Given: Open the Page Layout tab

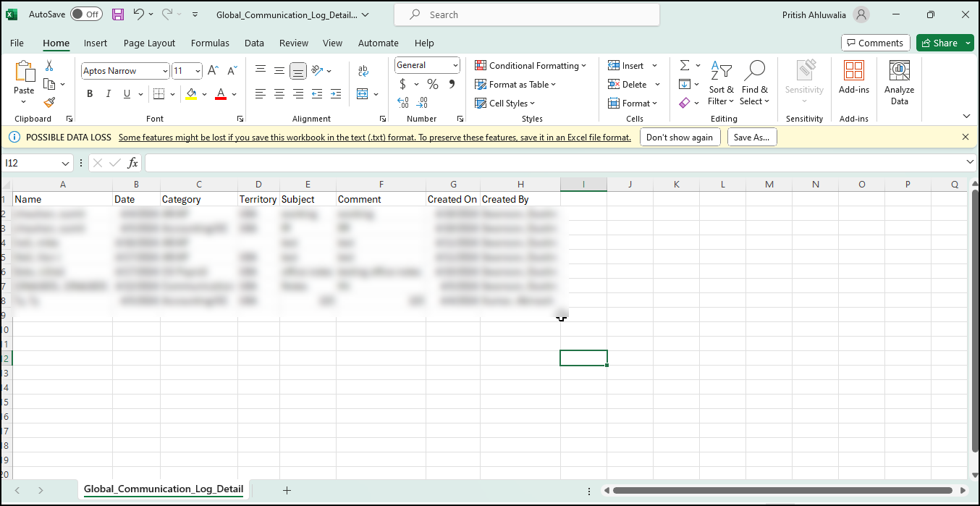Looking at the screenshot, I should click(149, 43).
